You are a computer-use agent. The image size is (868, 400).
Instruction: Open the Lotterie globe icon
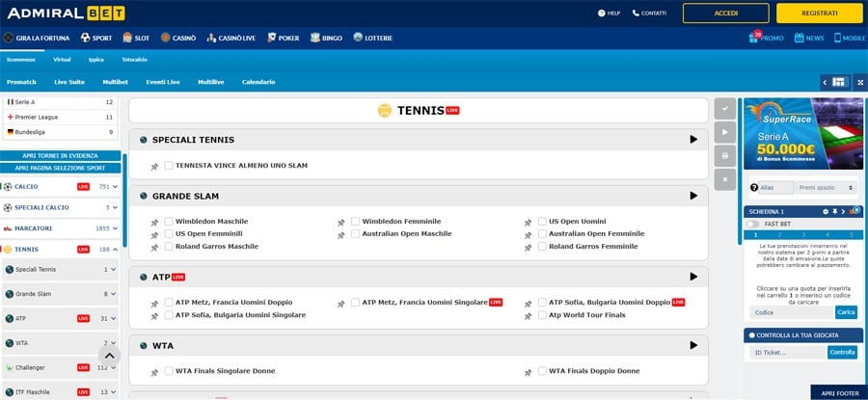point(358,38)
